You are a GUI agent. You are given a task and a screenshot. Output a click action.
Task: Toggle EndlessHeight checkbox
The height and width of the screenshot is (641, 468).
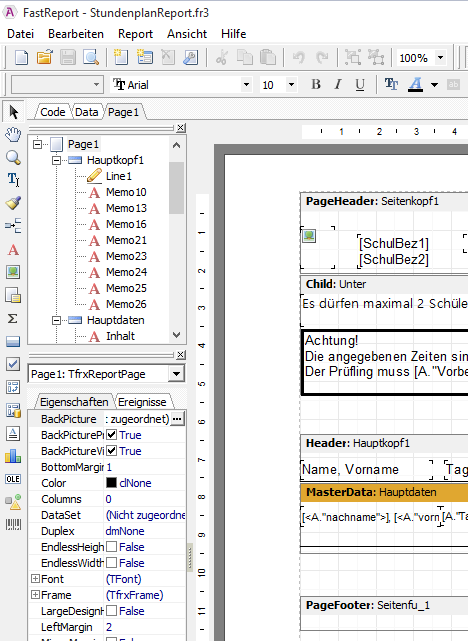click(x=112, y=547)
